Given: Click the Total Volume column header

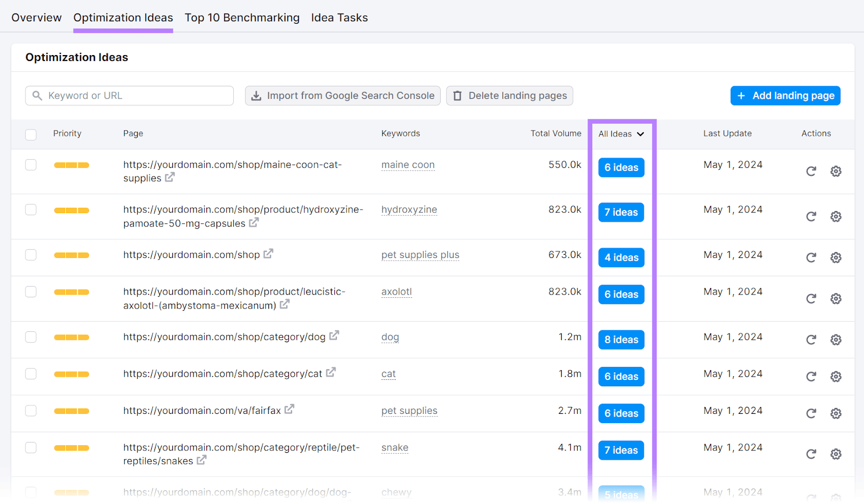Looking at the screenshot, I should point(556,133).
